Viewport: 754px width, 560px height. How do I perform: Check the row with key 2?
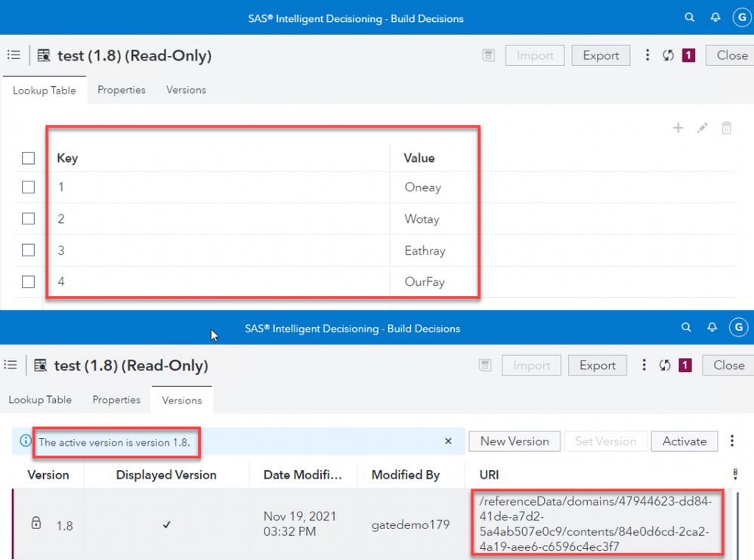pos(29,218)
